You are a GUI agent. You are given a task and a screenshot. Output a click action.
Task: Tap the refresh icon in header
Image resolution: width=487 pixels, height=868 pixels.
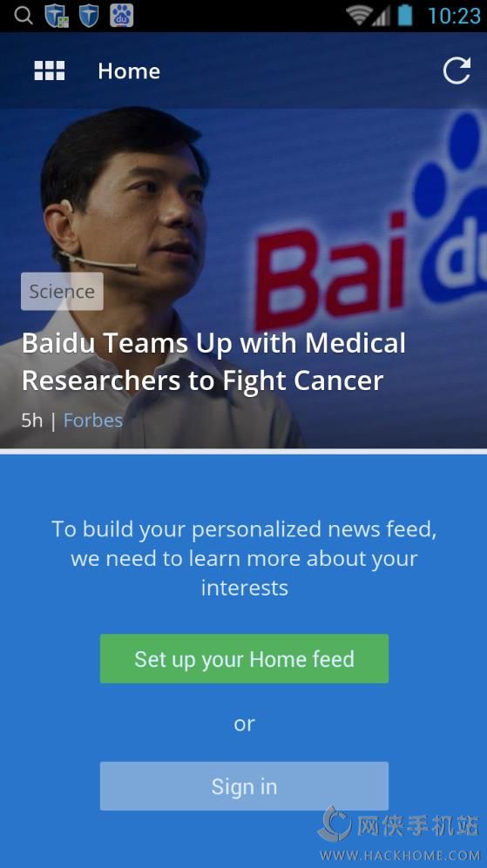click(457, 71)
